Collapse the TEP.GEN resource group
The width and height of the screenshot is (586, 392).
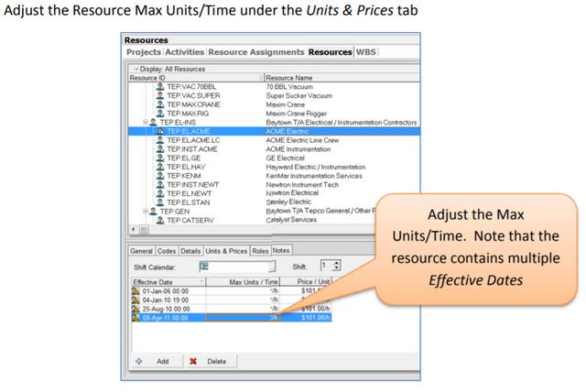click(146, 212)
